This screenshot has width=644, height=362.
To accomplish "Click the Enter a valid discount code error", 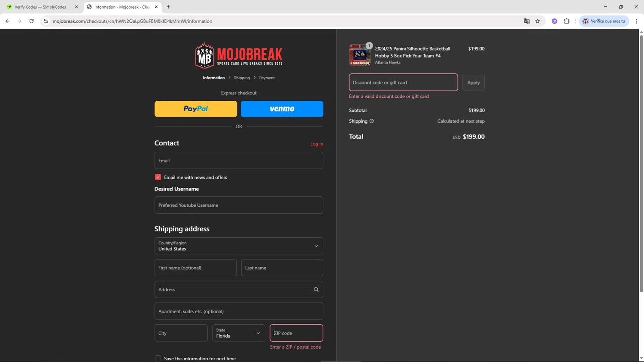I will [x=389, y=96].
